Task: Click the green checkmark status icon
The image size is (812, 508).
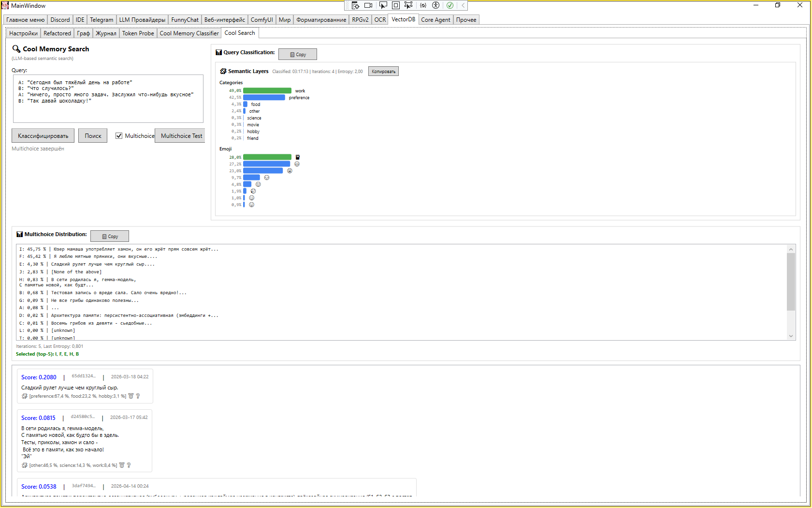Action: click(x=450, y=5)
